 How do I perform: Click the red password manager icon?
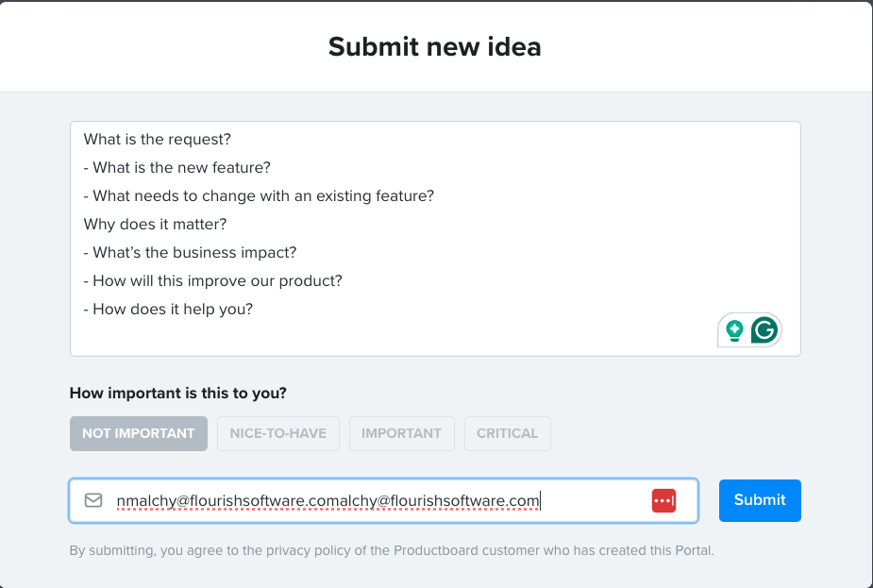pos(663,500)
